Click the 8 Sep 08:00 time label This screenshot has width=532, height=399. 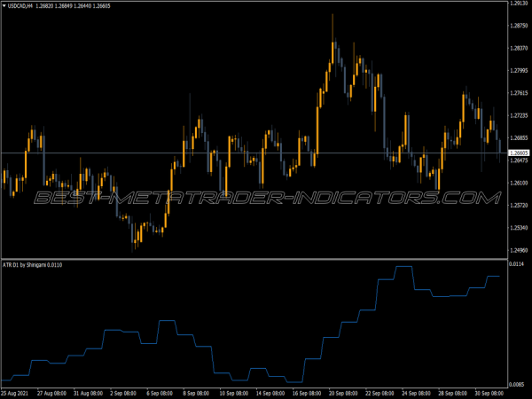point(197,393)
